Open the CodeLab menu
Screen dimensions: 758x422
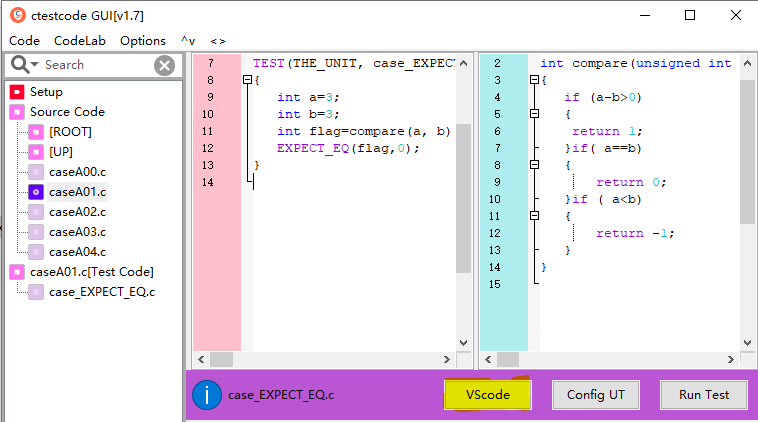point(80,41)
